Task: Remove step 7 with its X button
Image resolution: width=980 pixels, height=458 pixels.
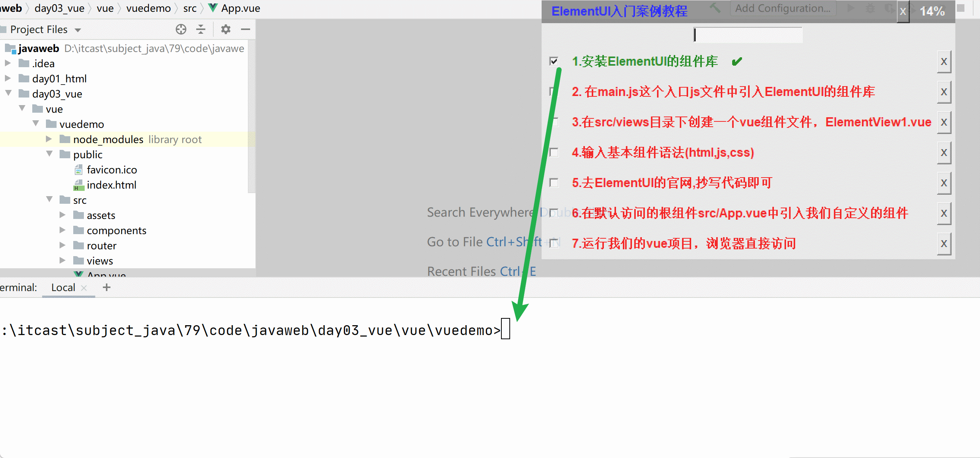Action: (x=944, y=244)
